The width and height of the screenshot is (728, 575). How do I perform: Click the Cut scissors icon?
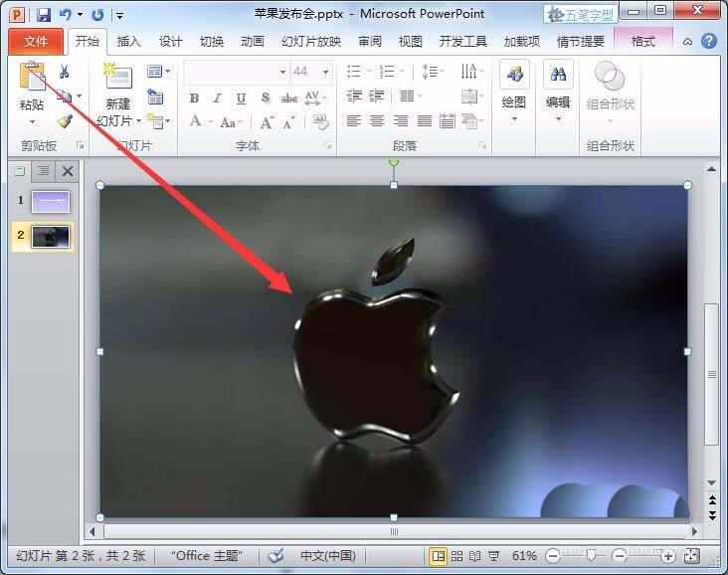pos(64,72)
